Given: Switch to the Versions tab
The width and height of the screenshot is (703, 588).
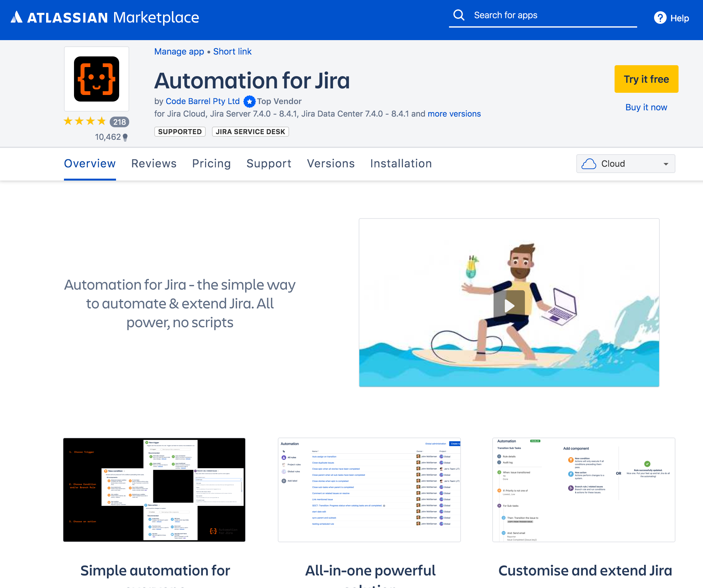Looking at the screenshot, I should (331, 164).
